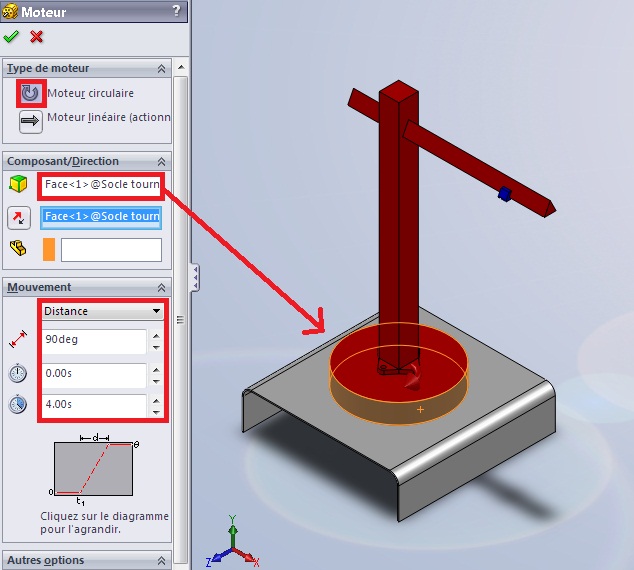The height and width of the screenshot is (570, 634).
Task: Click the 90deg displacement input field
Action: tap(94, 341)
